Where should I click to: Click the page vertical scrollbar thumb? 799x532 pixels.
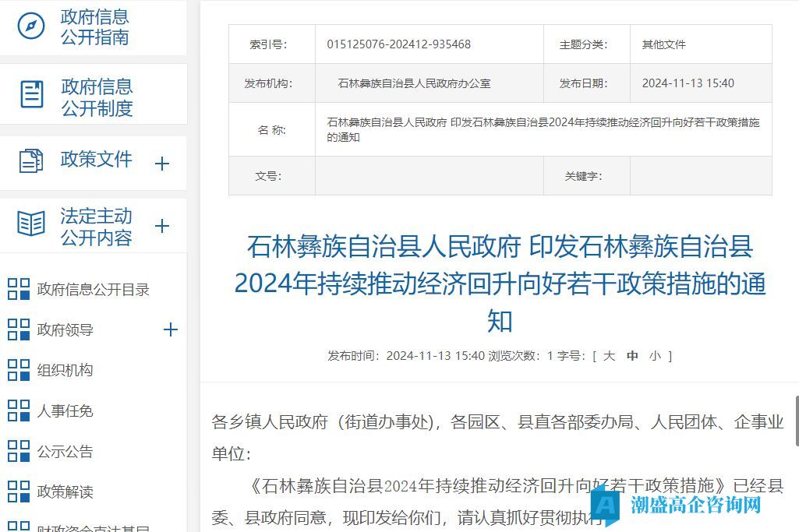click(x=796, y=420)
